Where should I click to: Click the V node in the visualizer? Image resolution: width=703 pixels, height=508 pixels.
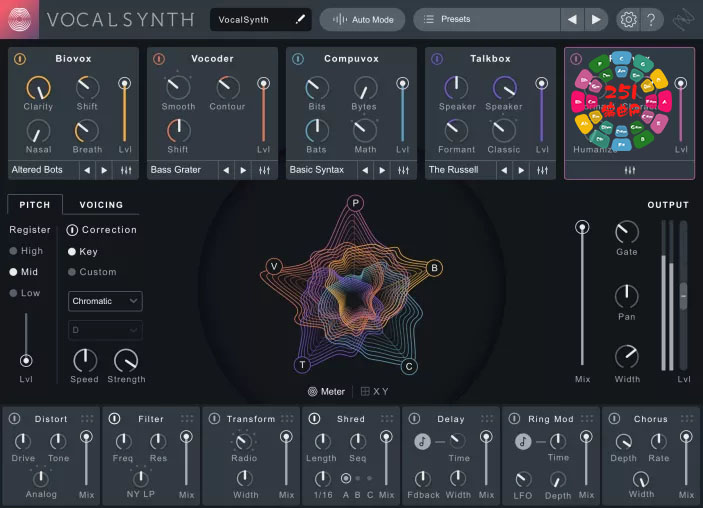pos(274,266)
